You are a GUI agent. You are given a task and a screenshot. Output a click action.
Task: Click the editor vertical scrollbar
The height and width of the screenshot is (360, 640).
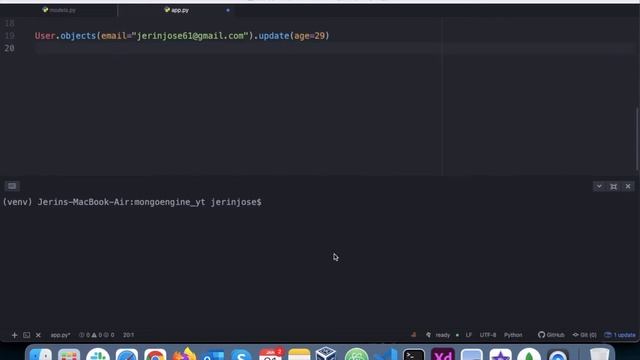point(637,139)
